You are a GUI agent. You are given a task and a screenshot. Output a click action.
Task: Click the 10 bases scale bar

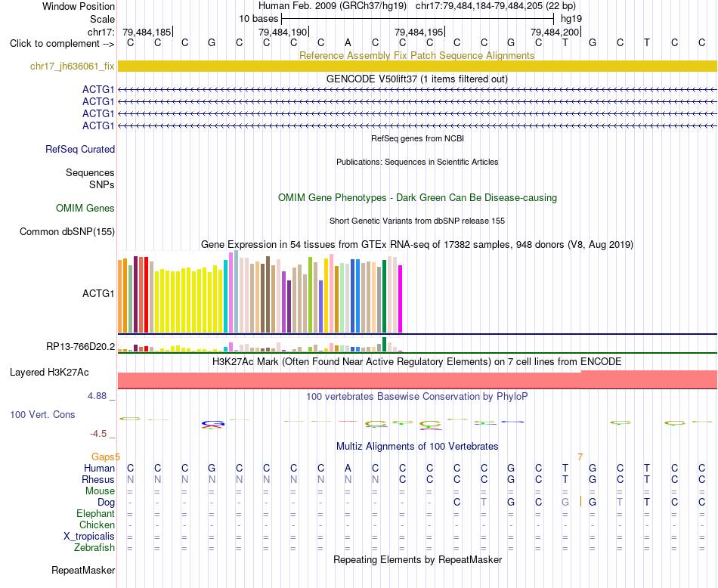pyautogui.click(x=417, y=19)
